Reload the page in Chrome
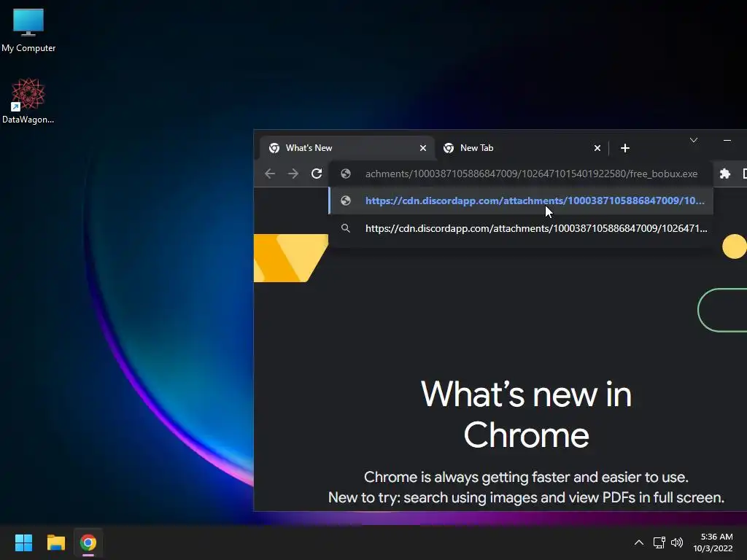The width and height of the screenshot is (747, 560). pos(317,174)
